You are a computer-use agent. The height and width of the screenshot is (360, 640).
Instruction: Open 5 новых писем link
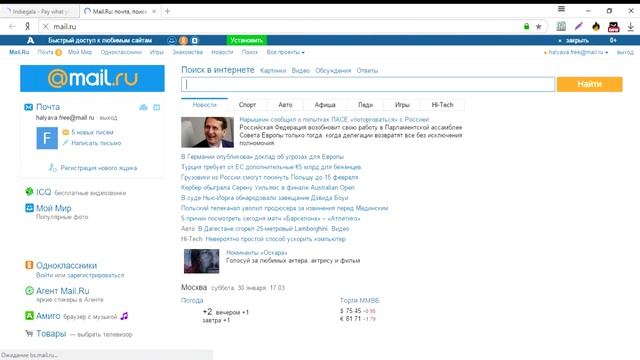click(92, 132)
